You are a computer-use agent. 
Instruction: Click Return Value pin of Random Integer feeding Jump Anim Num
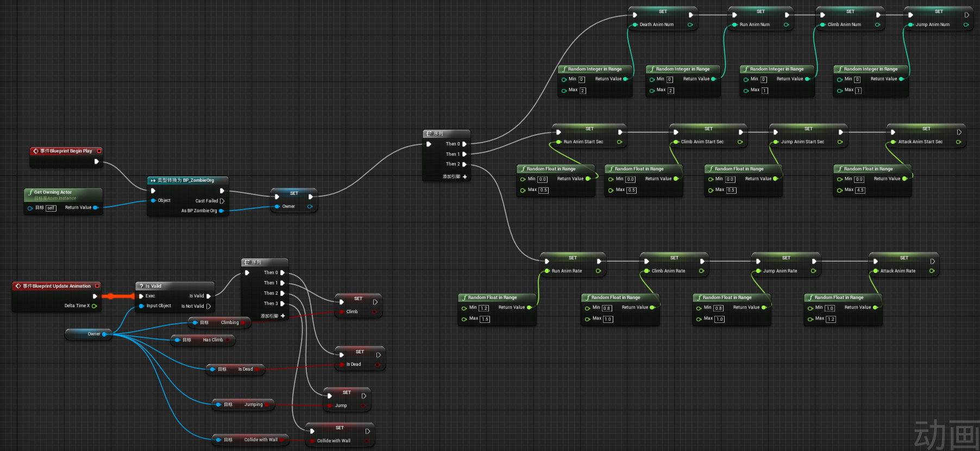[901, 79]
